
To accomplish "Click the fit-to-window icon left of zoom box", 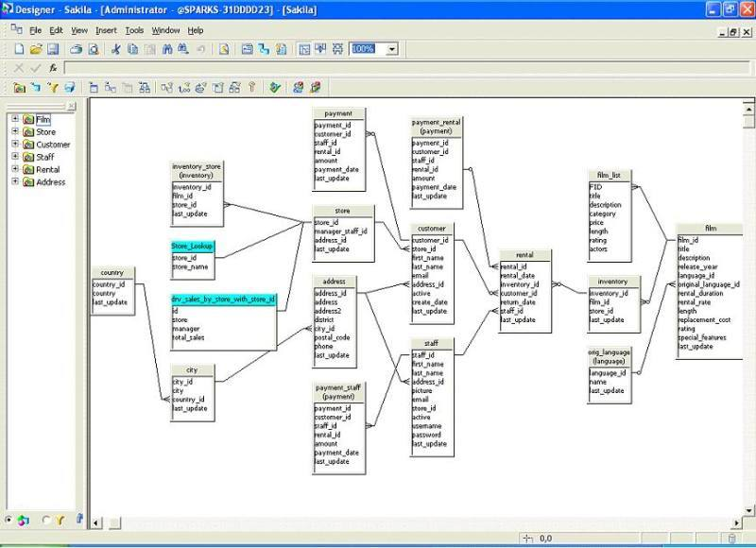I will coord(337,49).
